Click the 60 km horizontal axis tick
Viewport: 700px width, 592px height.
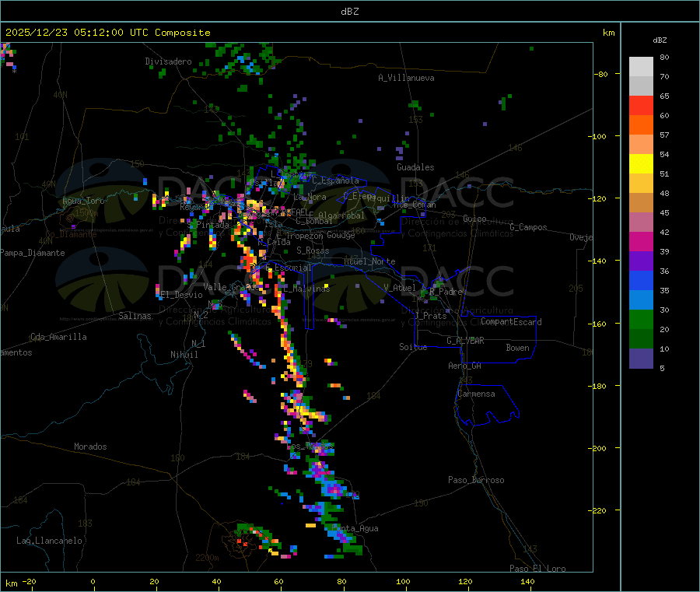(x=278, y=582)
